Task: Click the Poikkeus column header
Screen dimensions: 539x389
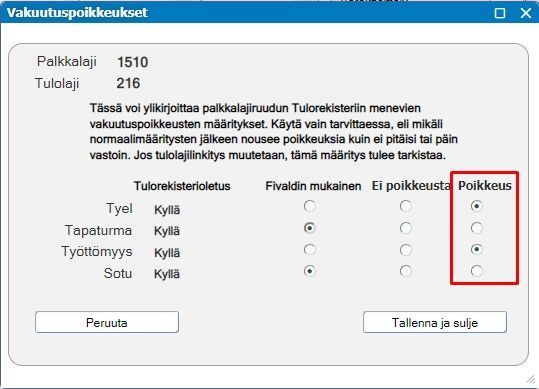Action: [x=485, y=186]
